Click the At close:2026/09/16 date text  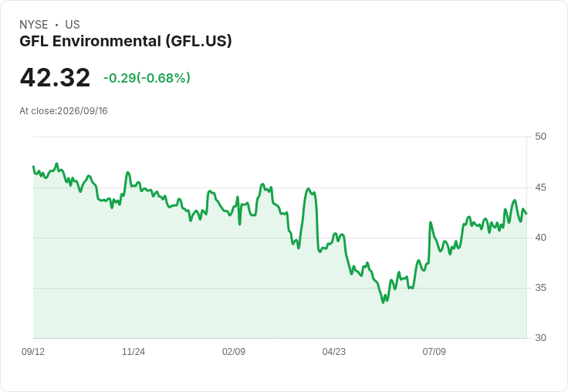coord(63,111)
